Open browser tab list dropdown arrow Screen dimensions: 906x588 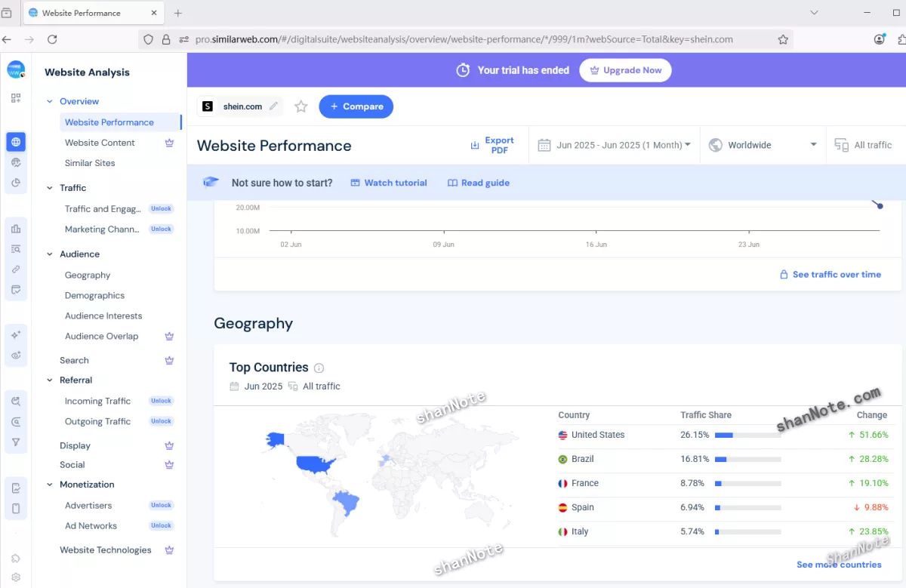click(x=814, y=13)
